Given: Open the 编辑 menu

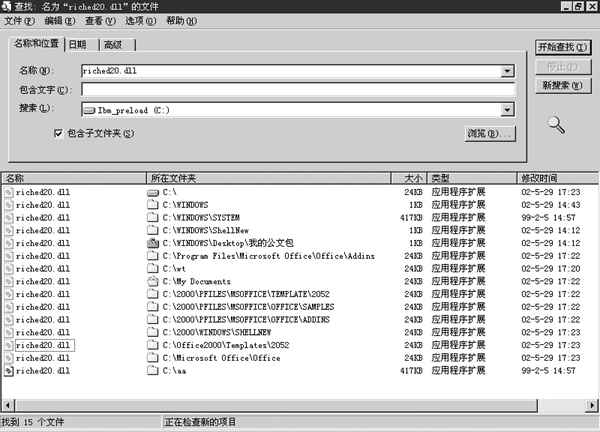Looking at the screenshot, I should (60, 21).
